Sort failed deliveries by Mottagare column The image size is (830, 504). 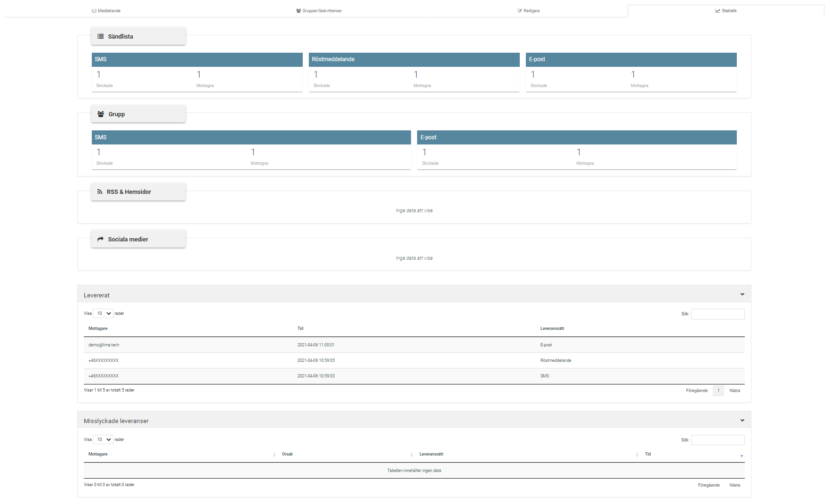[98, 454]
